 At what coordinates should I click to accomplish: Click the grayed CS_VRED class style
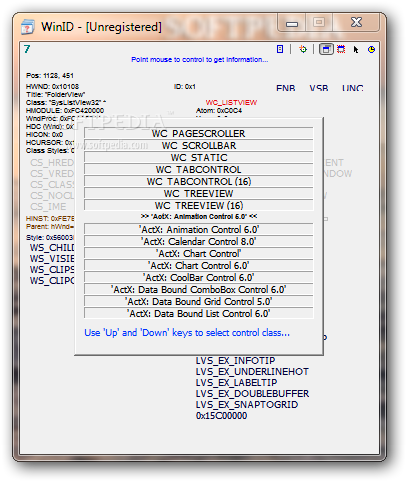tap(52, 174)
